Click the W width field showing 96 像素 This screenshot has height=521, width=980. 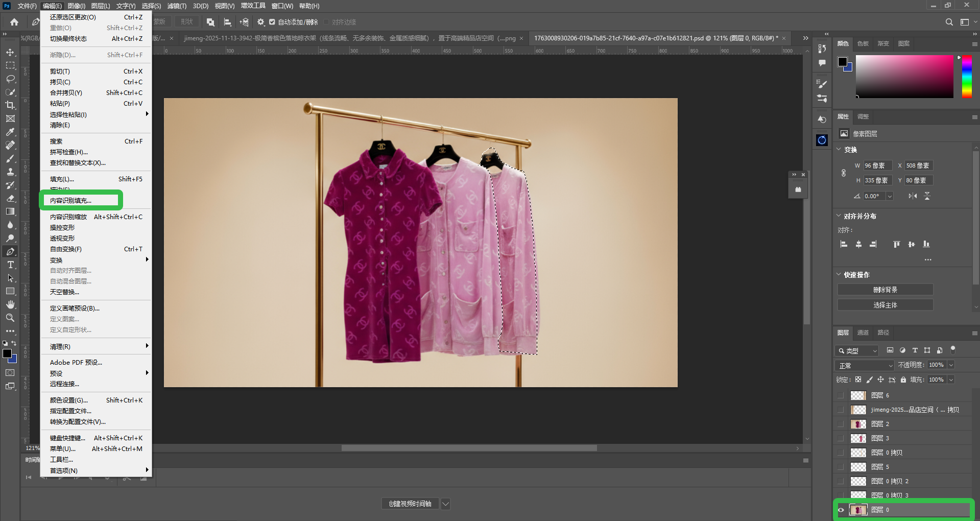[x=877, y=165]
